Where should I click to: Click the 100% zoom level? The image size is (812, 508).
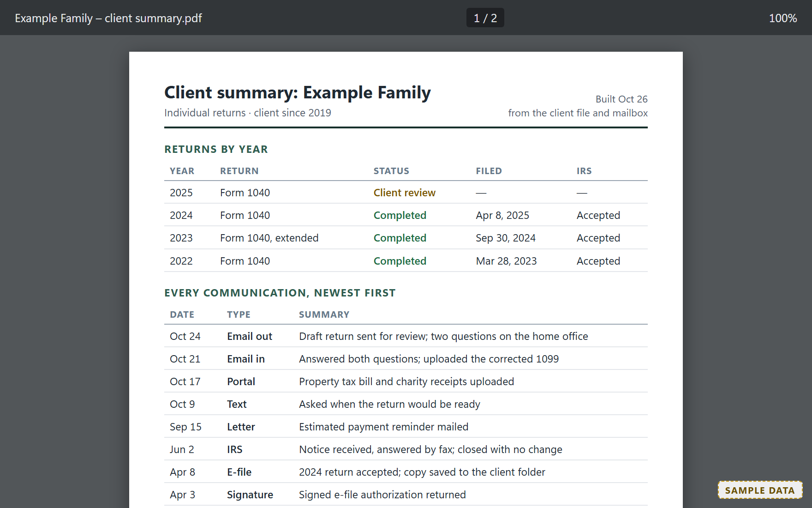pos(782,18)
